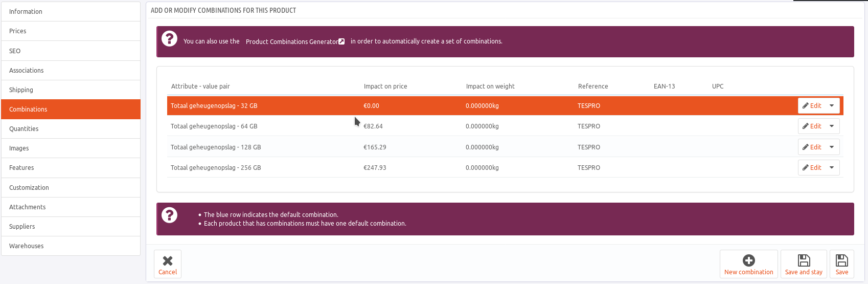
Task: Click the Save and stay floppy icon
Action: coord(804,260)
